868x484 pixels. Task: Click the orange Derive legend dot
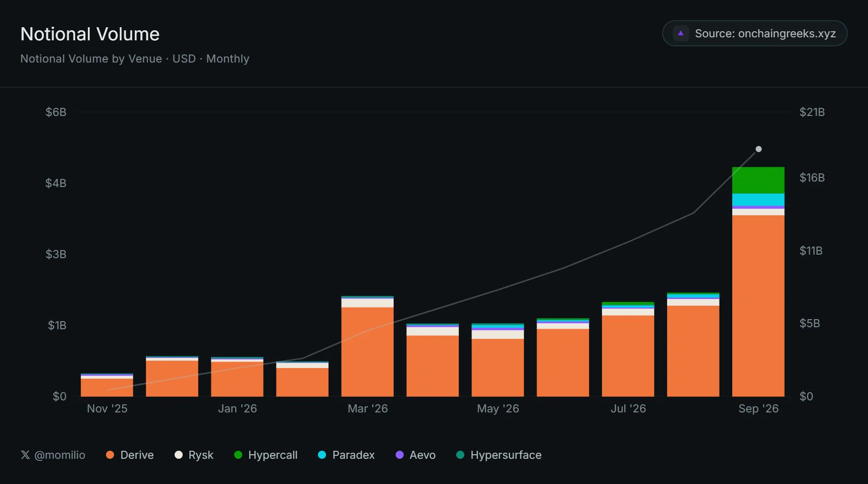(x=110, y=455)
